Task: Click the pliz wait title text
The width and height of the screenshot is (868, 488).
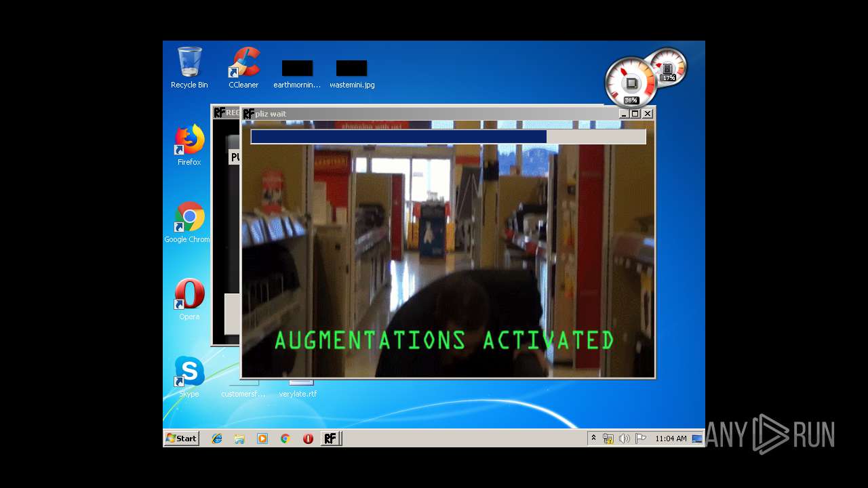Action: (x=271, y=114)
